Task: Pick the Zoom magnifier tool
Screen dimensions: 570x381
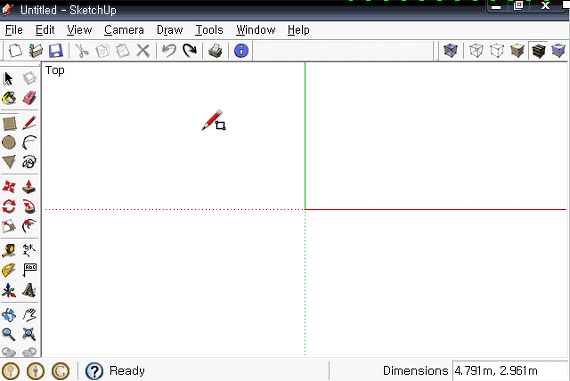Action: tap(9, 334)
